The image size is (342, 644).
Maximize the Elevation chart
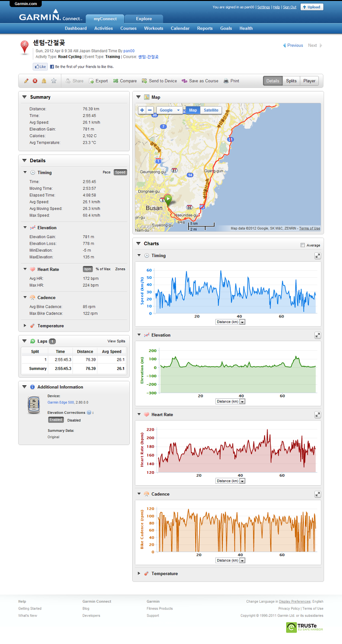[317, 335]
